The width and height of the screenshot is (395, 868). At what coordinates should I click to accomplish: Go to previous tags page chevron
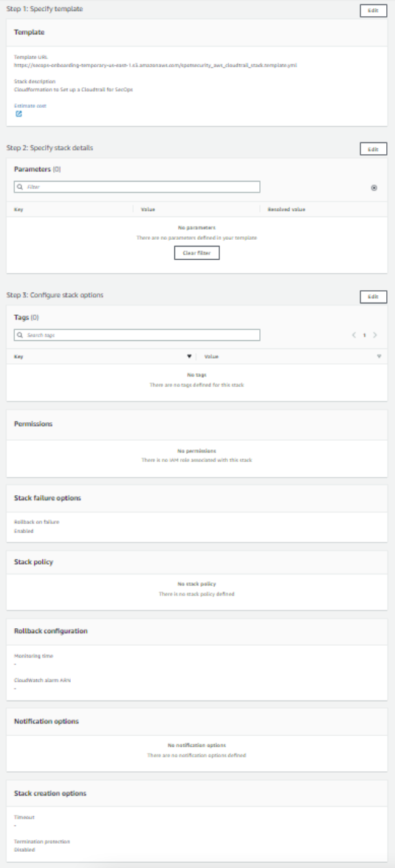pos(354,335)
